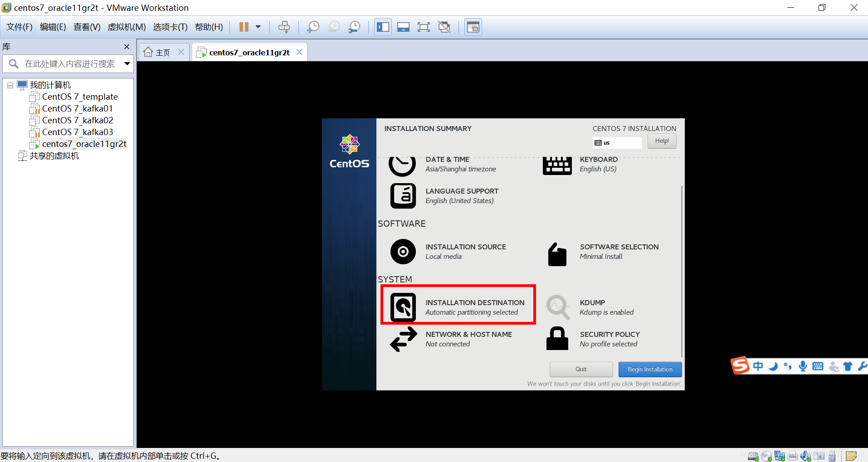Click the installer summary scrollbar
Image resolution: width=868 pixels, height=462 pixels.
[x=682, y=271]
